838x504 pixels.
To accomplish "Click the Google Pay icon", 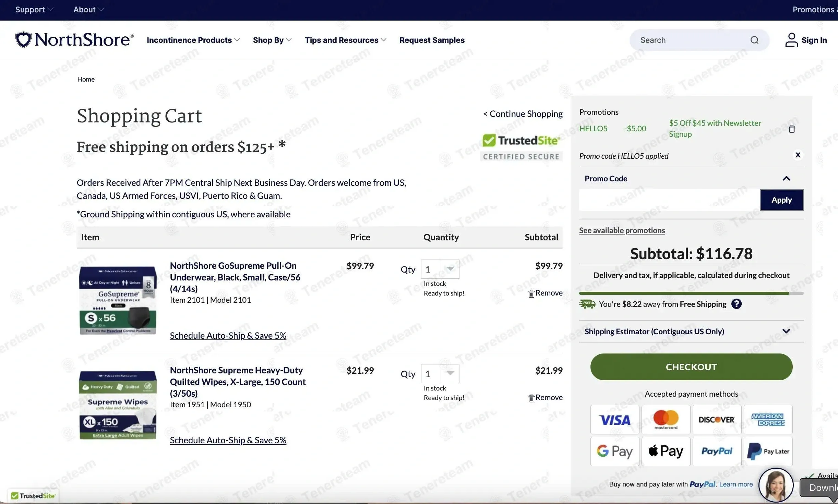I will tap(614, 452).
